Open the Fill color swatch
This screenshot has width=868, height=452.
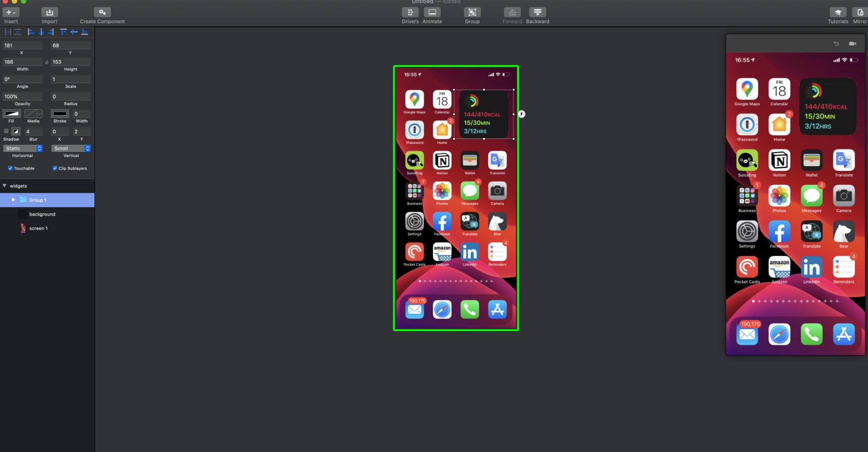pos(11,114)
